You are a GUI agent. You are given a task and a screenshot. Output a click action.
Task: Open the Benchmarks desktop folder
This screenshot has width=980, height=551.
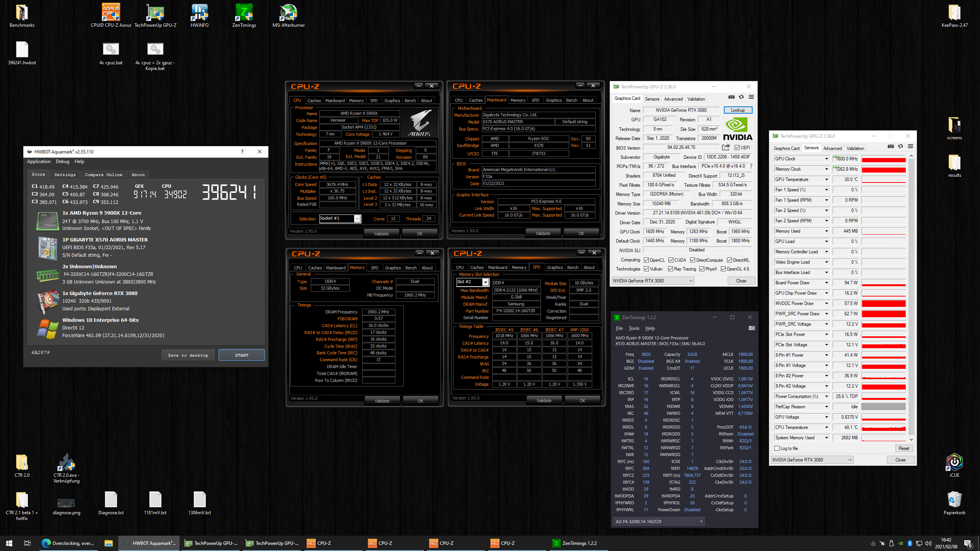tap(22, 16)
